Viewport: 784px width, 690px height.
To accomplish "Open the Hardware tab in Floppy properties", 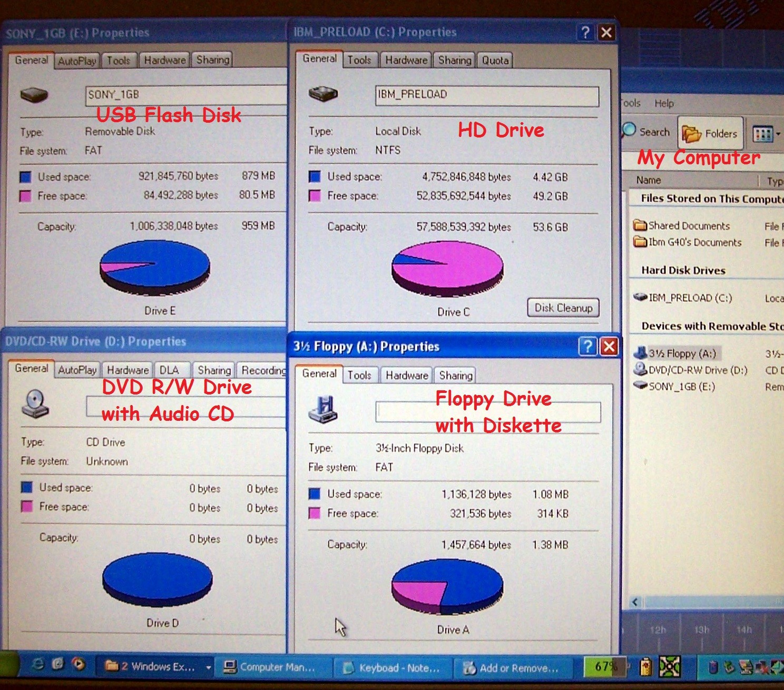I will (407, 375).
